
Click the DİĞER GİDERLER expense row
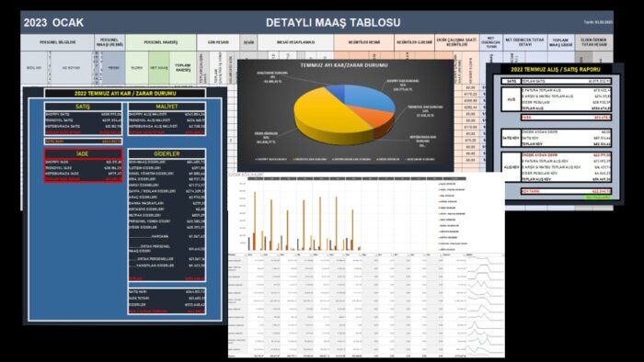point(167,227)
